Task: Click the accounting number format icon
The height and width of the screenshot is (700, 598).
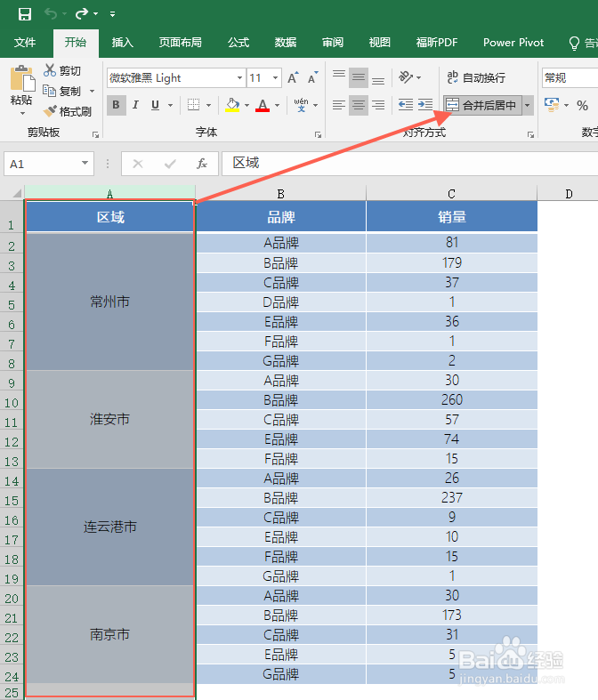Action: pyautogui.click(x=552, y=105)
